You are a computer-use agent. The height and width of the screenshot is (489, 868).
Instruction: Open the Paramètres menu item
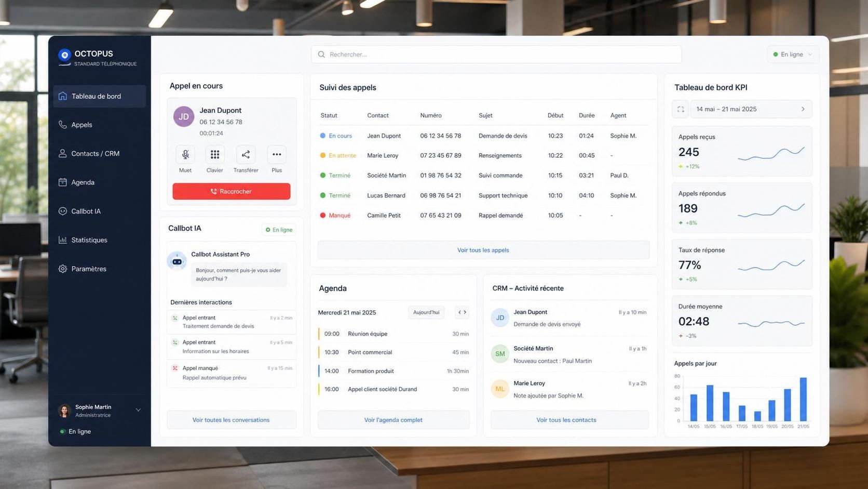[99, 269]
